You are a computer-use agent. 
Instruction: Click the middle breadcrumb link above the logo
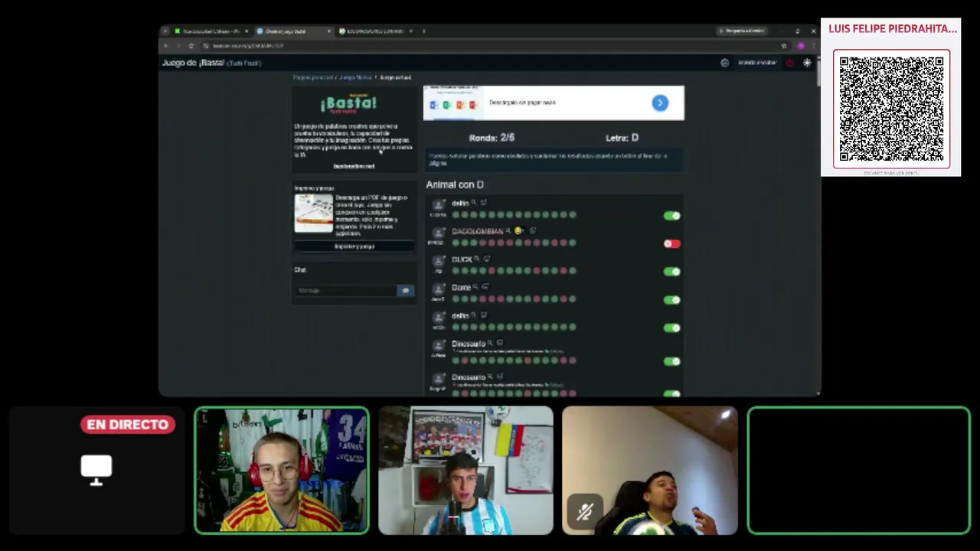(x=356, y=77)
